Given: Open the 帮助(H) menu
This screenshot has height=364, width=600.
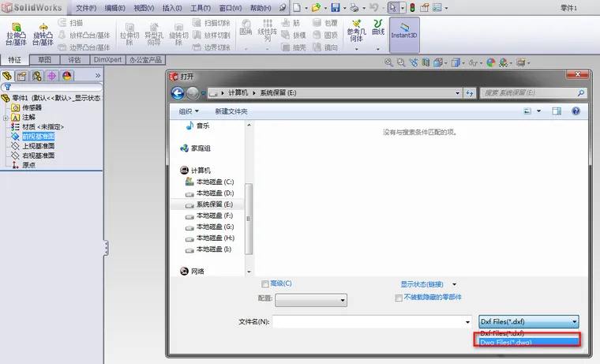Looking at the screenshot, I should pos(261,8).
